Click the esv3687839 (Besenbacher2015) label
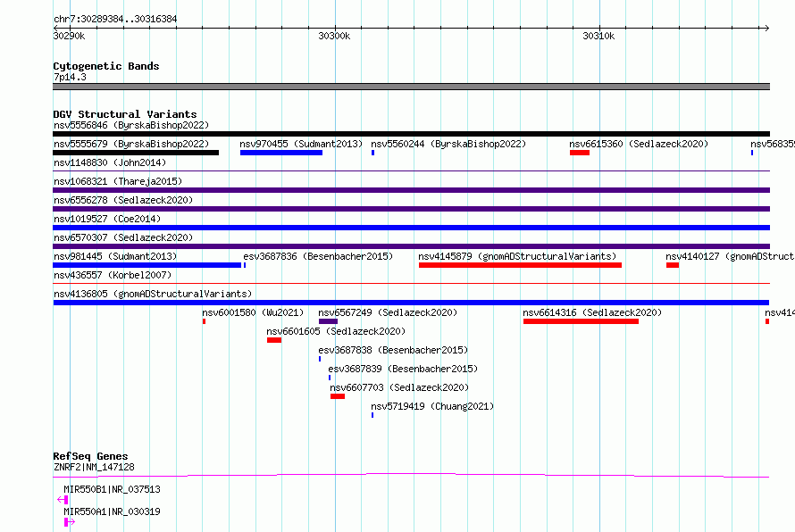Viewport: 795px width, 532px height. [403, 369]
